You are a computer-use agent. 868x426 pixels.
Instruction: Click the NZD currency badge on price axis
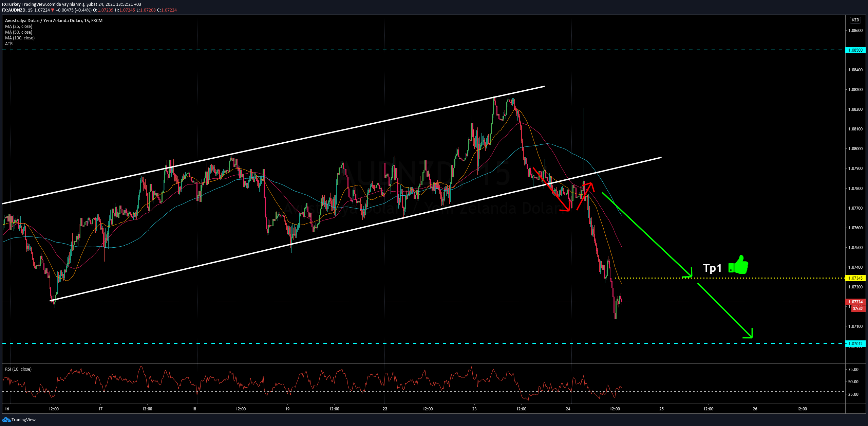click(855, 20)
